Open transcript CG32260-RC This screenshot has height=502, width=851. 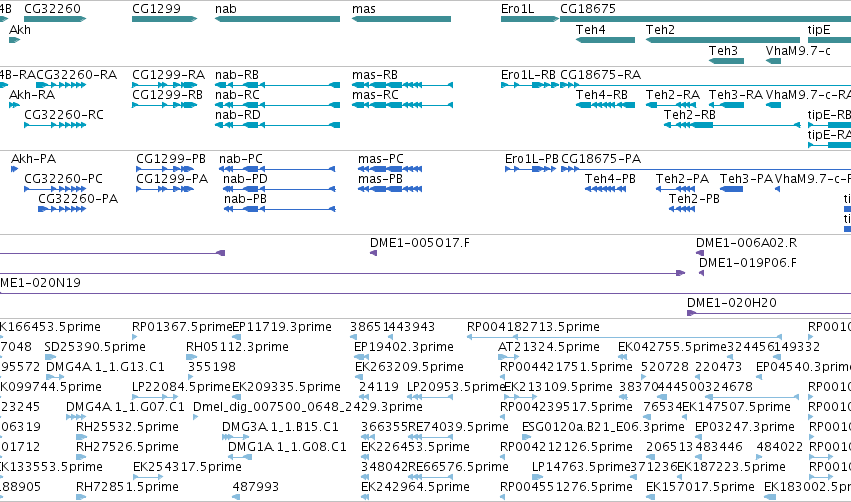click(x=64, y=115)
